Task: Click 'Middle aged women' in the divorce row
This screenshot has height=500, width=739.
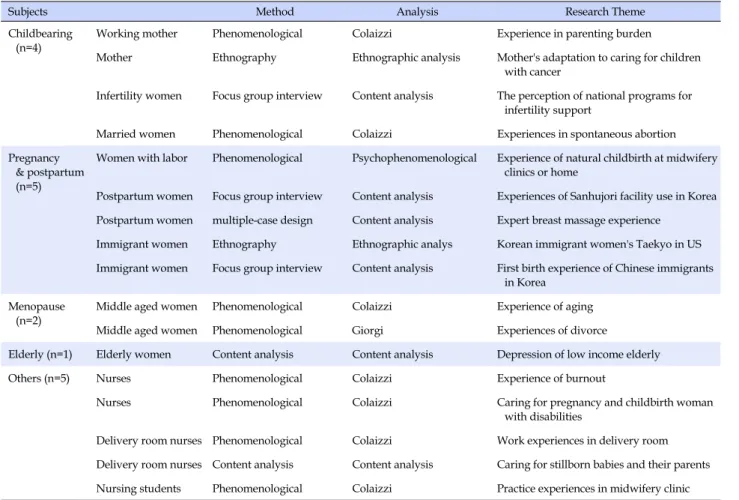Action: [x=147, y=330]
